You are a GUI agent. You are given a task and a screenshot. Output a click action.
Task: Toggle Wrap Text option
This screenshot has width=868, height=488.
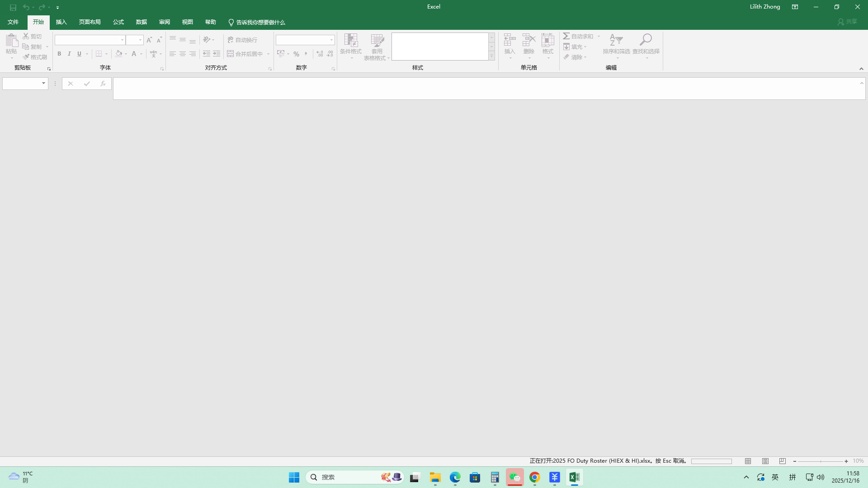click(x=242, y=40)
